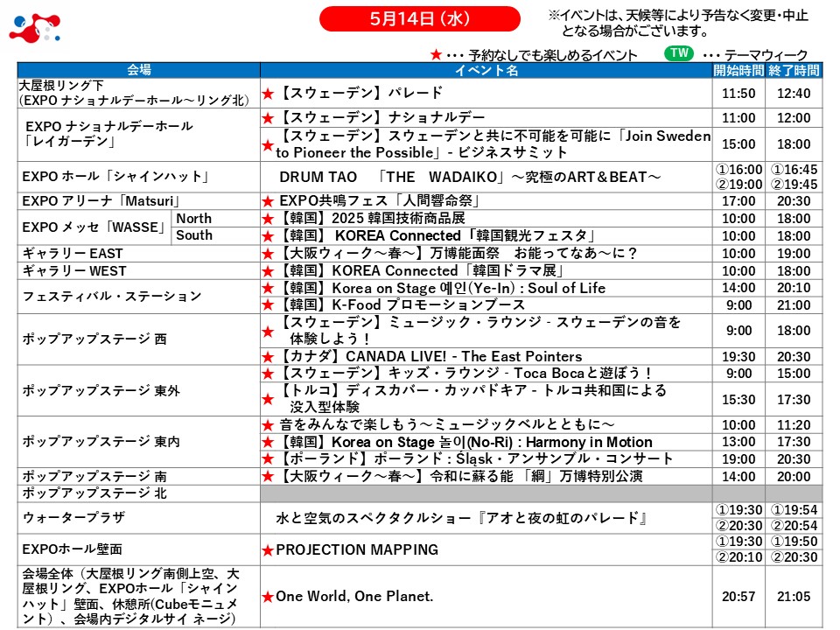The height and width of the screenshot is (630, 840).
Task: Click the gray empty ポップアップステージ 北 event cell
Action: coord(486,493)
